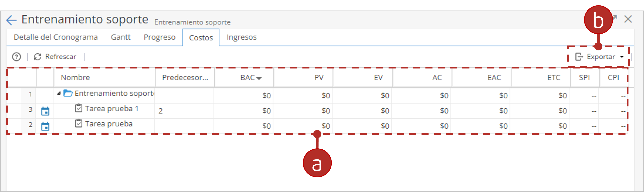
Task: Select the Tarea prueba 1 row name
Action: click(x=112, y=109)
